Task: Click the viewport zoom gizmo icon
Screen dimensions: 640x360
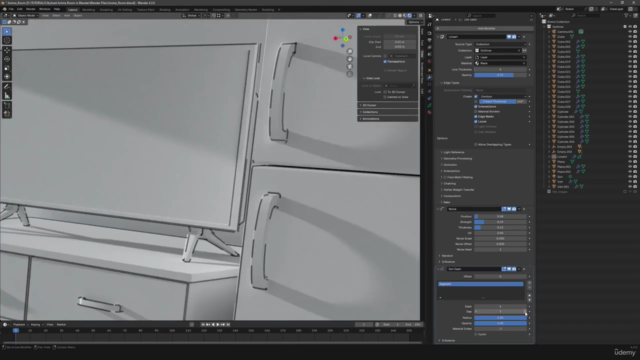Action: (x=350, y=51)
